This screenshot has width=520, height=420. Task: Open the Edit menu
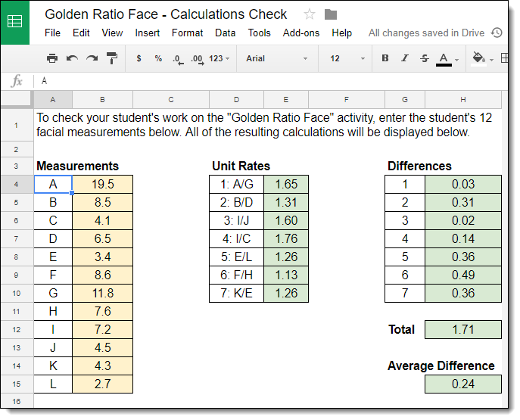click(x=81, y=33)
